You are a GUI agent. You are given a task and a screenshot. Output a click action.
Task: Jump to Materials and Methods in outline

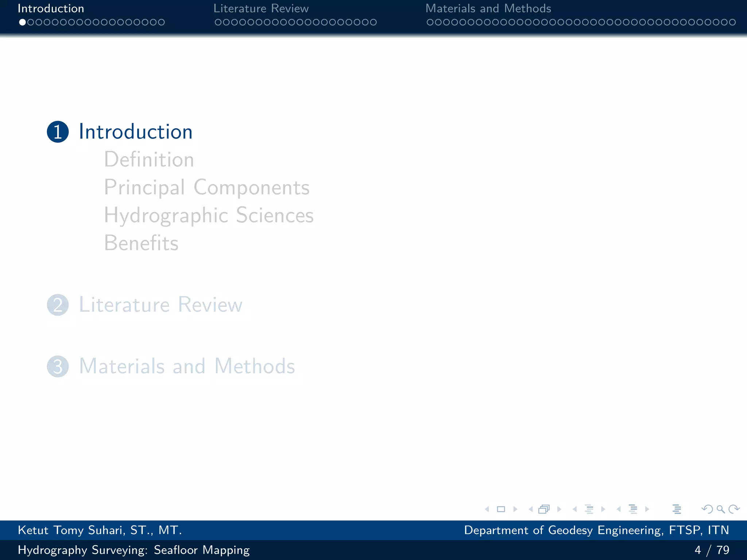click(187, 366)
